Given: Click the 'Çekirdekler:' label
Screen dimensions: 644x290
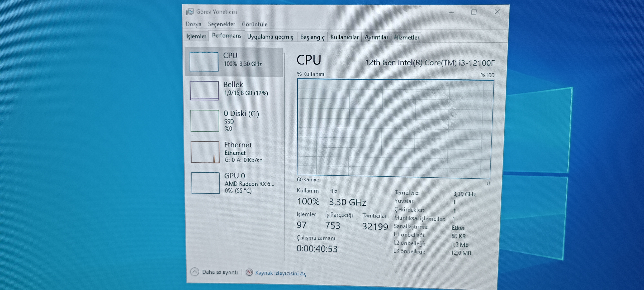Looking at the screenshot, I should pyautogui.click(x=409, y=210).
